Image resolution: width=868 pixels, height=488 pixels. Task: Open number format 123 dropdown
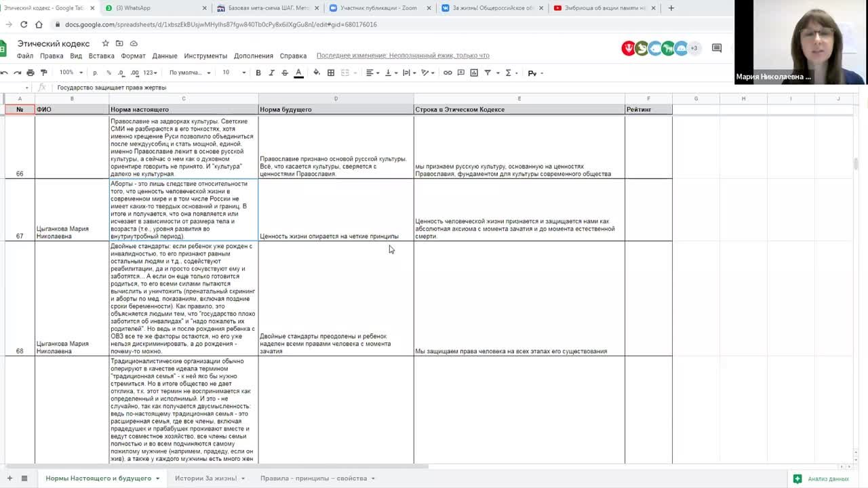coord(151,73)
